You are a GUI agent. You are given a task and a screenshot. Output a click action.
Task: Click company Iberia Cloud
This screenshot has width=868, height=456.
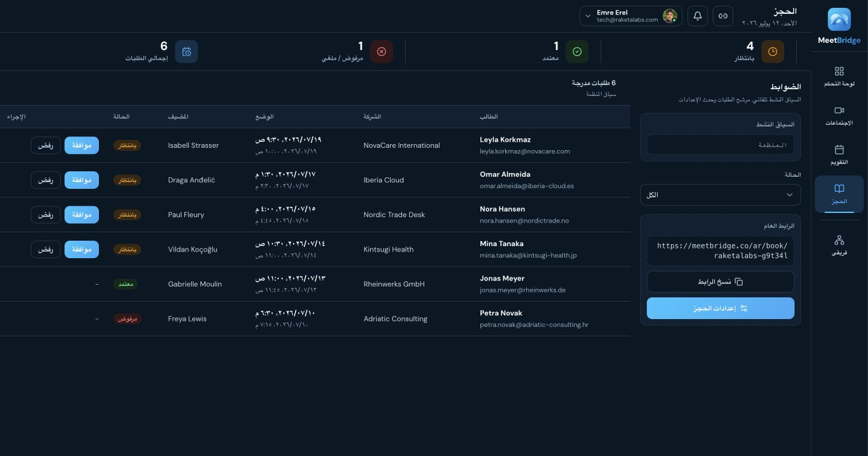384,180
